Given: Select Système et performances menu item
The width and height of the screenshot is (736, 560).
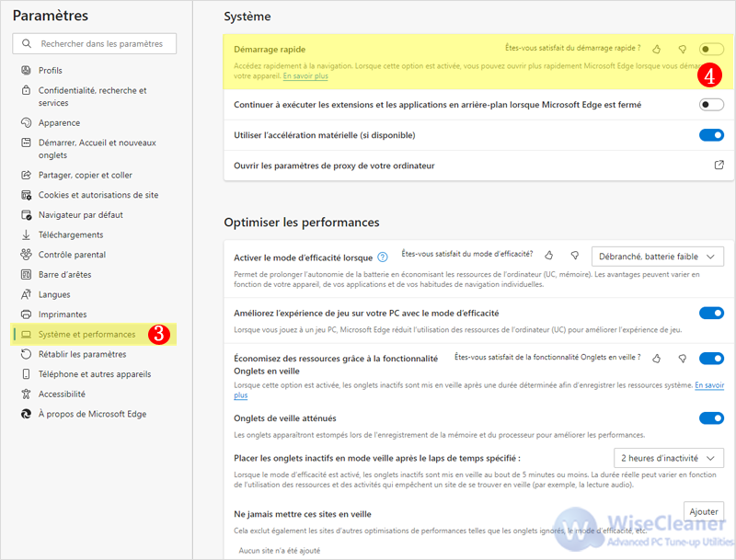Looking at the screenshot, I should (94, 335).
